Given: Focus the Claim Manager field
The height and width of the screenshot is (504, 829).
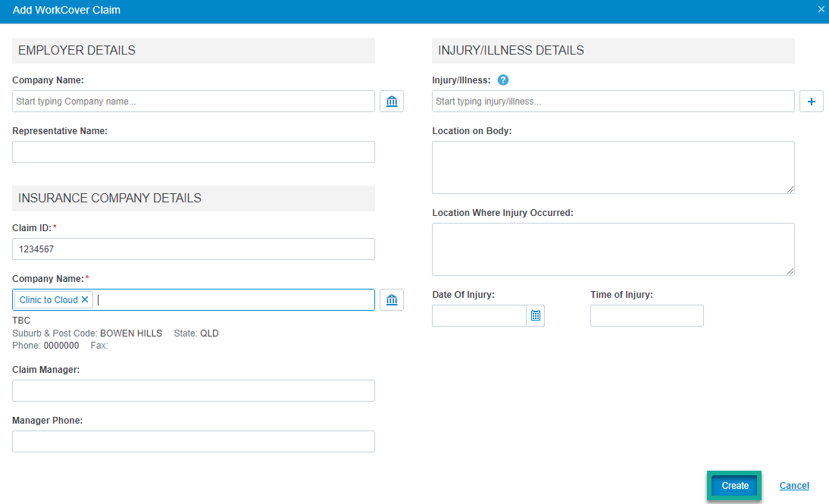Looking at the screenshot, I should [x=193, y=391].
